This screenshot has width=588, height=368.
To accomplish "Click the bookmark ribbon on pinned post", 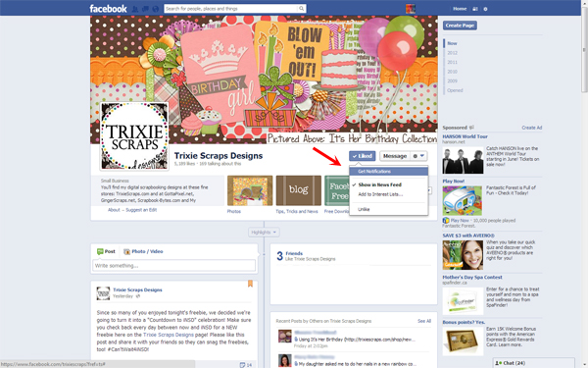I will (250, 284).
